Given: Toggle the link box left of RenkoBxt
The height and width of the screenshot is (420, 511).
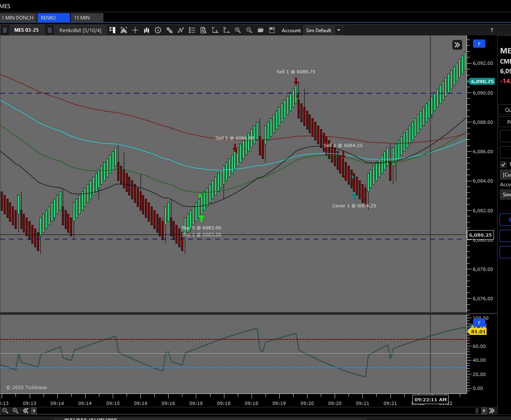Looking at the screenshot, I should pyautogui.click(x=50, y=30).
